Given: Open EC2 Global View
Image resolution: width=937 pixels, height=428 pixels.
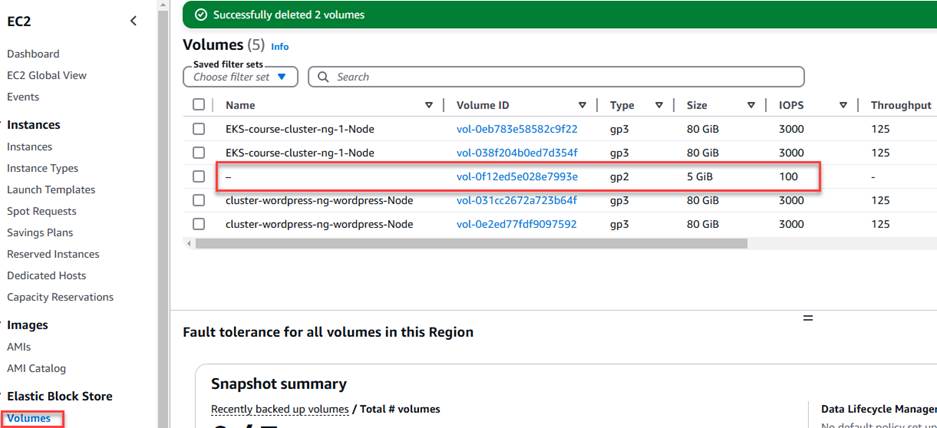Looking at the screenshot, I should pos(47,75).
